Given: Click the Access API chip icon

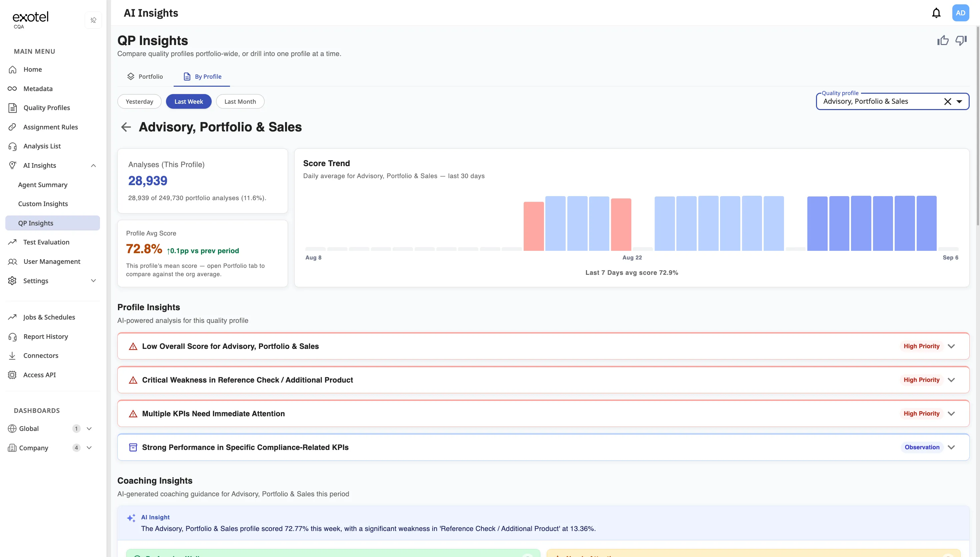Looking at the screenshot, I should [12, 375].
